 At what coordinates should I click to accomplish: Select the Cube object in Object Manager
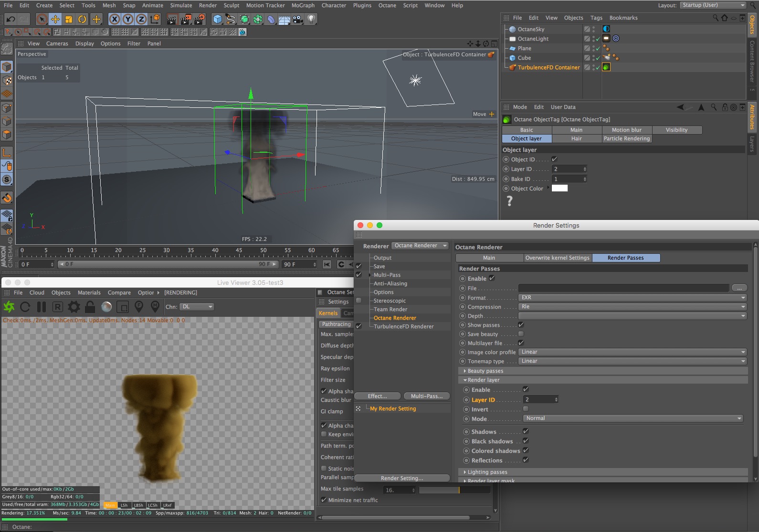tap(524, 58)
